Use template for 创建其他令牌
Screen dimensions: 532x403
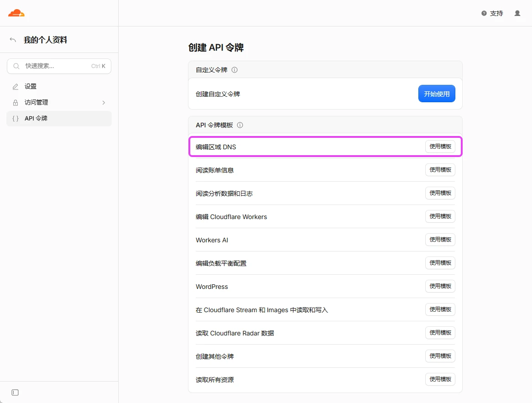point(440,356)
